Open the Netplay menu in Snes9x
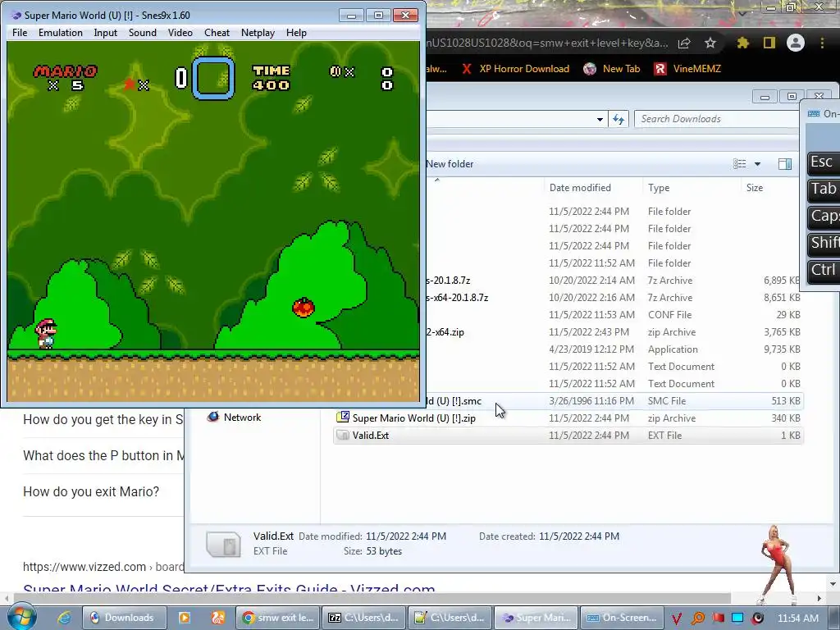Viewport: 840px width, 630px height. [x=258, y=33]
